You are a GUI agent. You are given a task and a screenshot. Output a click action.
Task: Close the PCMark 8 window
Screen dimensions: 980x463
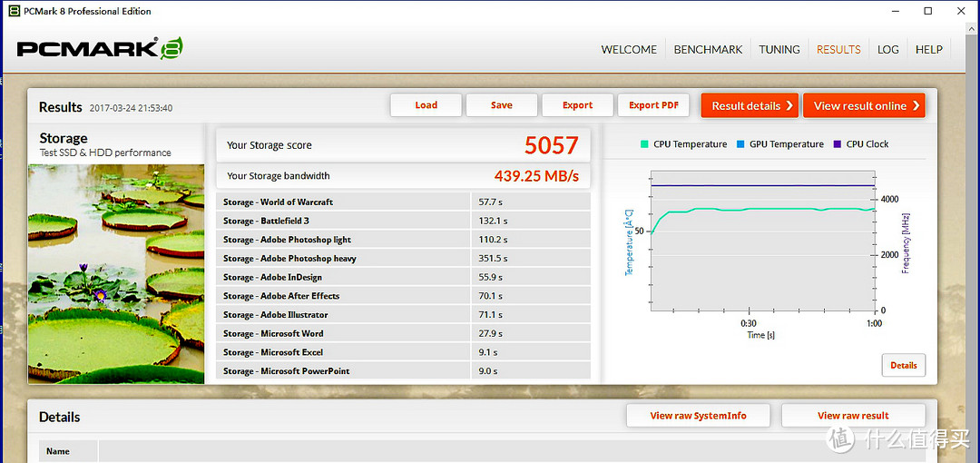[963, 11]
